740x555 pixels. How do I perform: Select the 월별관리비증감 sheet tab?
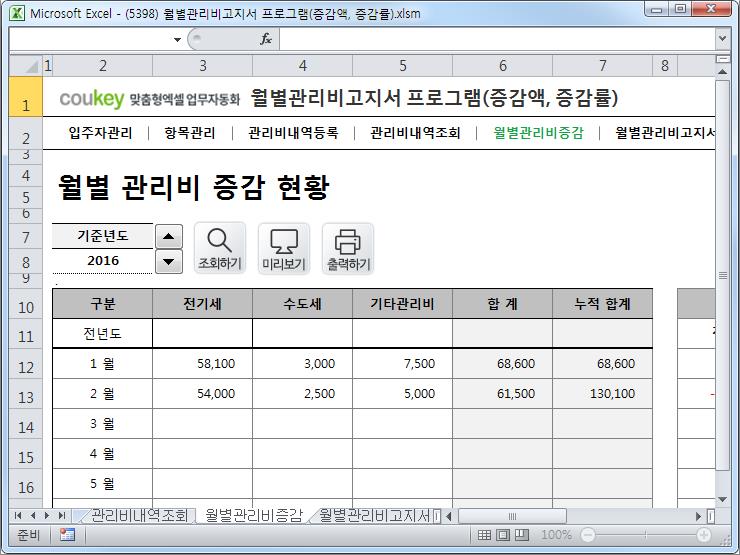coord(254,515)
